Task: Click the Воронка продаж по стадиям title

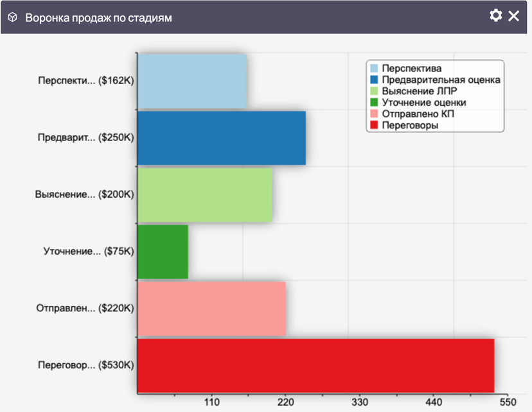Action: (x=98, y=17)
